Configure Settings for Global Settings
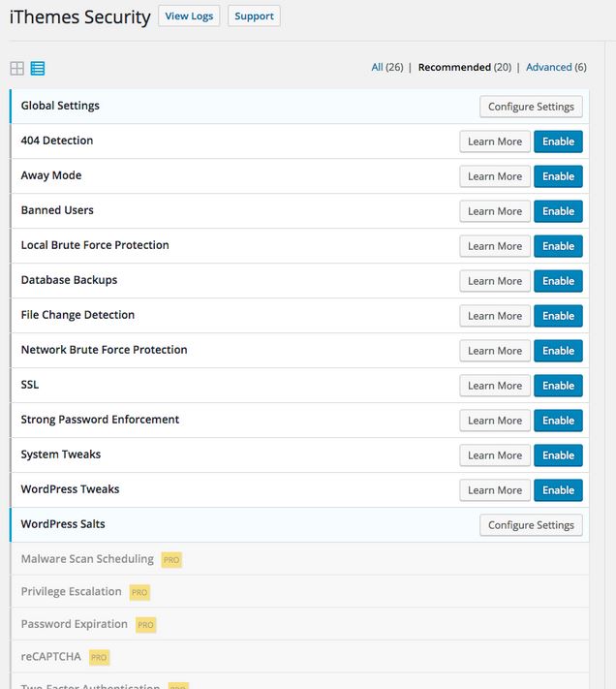616x689 pixels. coord(531,107)
